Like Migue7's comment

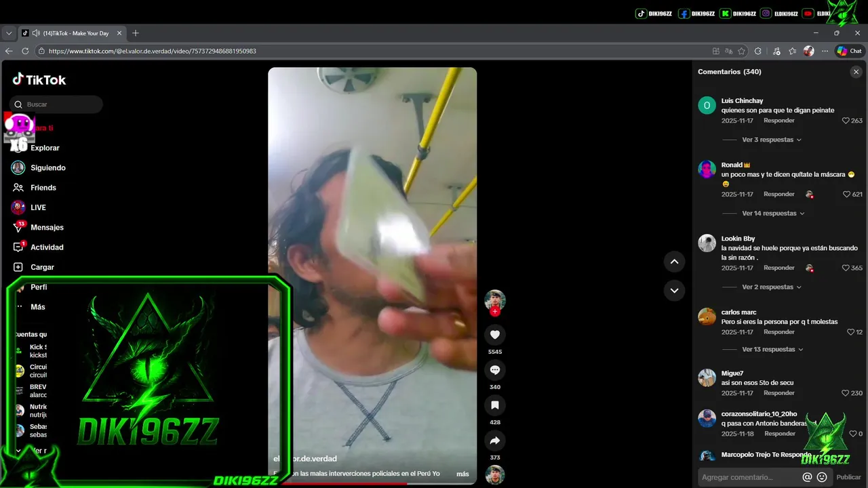(846, 393)
